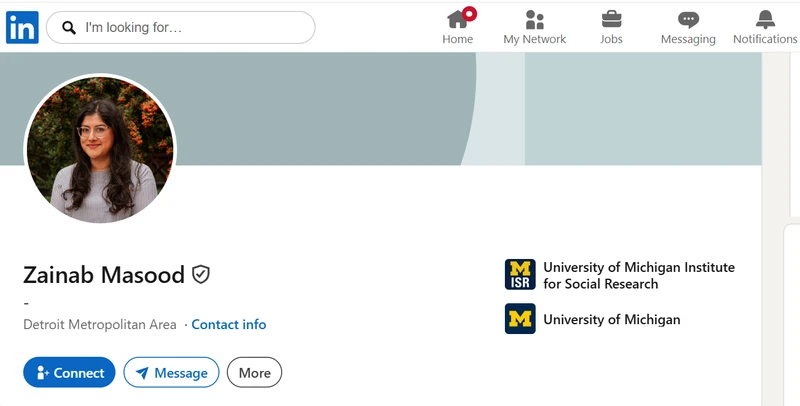
Task: View Zainab Masood's profile photo
Action: pos(100,149)
